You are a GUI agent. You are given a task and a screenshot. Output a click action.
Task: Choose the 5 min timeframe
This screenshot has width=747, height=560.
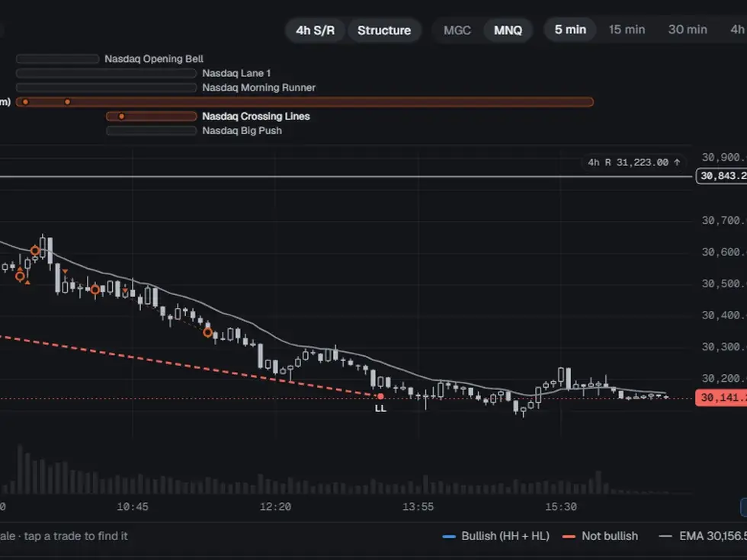[570, 30]
